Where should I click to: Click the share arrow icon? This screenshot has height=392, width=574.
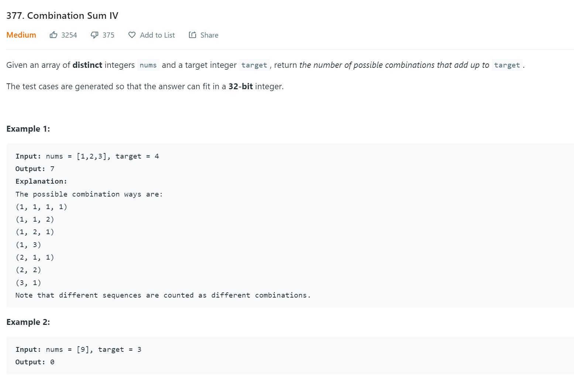click(192, 35)
